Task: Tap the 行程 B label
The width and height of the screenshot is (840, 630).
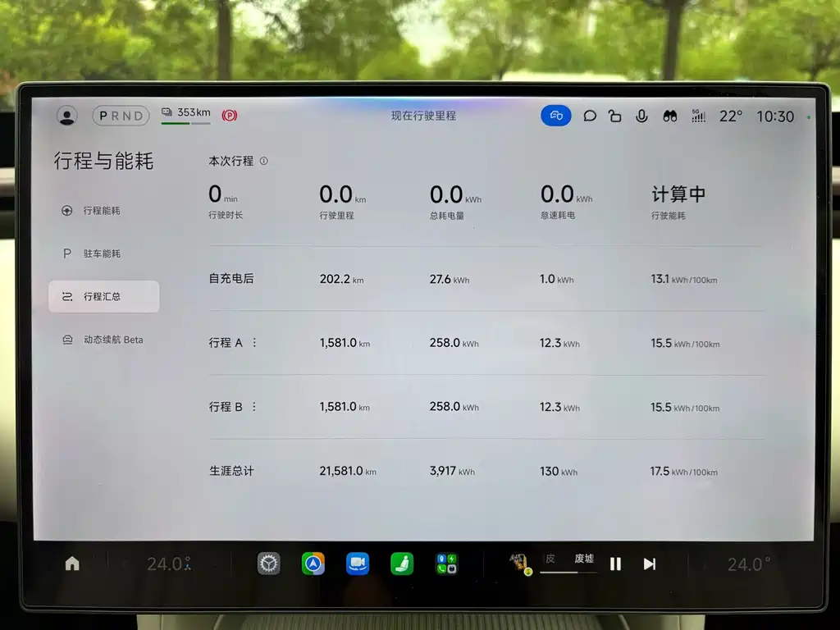Action: [226, 407]
